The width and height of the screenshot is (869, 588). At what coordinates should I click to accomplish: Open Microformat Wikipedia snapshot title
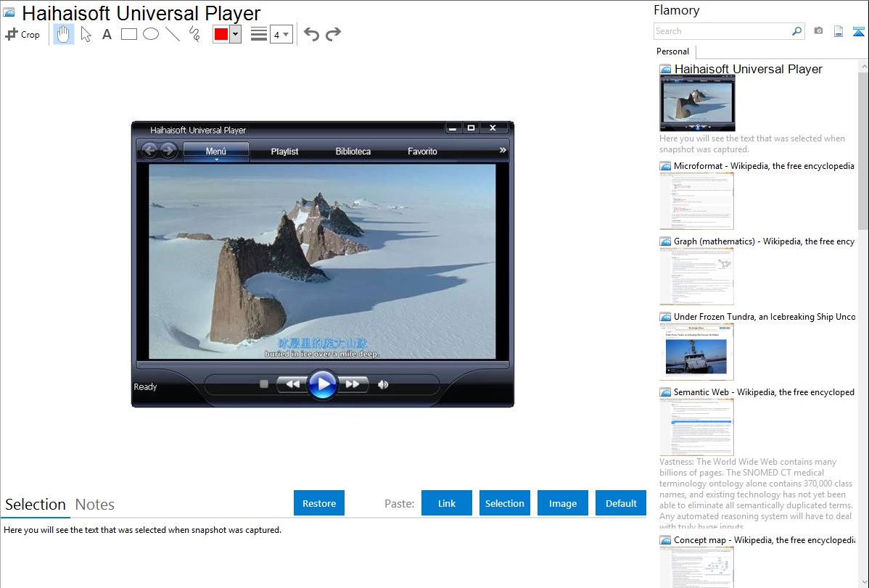coord(764,166)
